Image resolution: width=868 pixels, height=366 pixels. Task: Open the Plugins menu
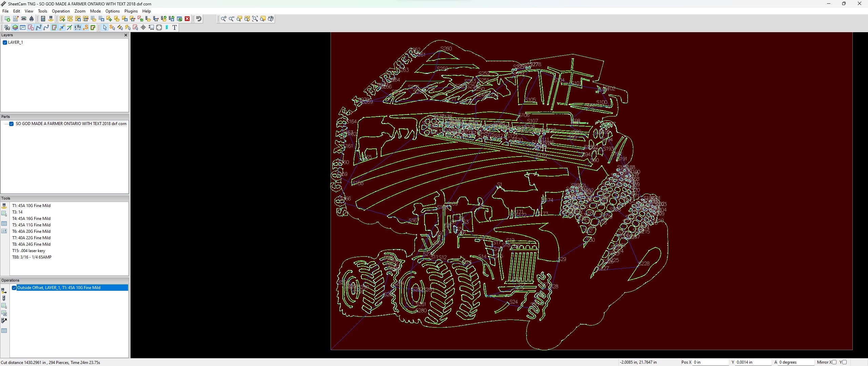pos(131,11)
